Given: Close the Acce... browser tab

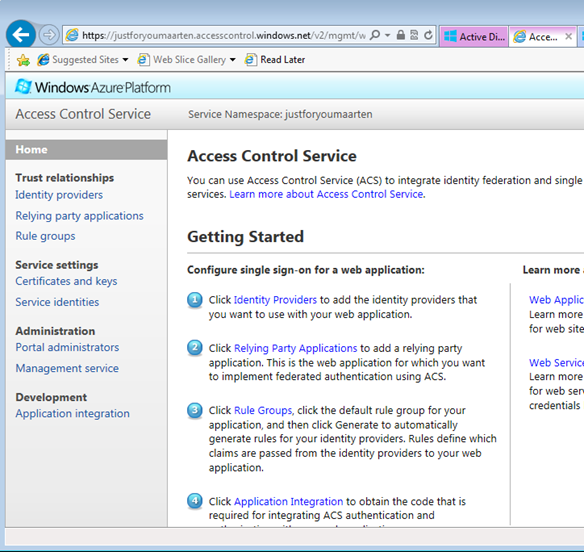Looking at the screenshot, I should click(x=568, y=37).
